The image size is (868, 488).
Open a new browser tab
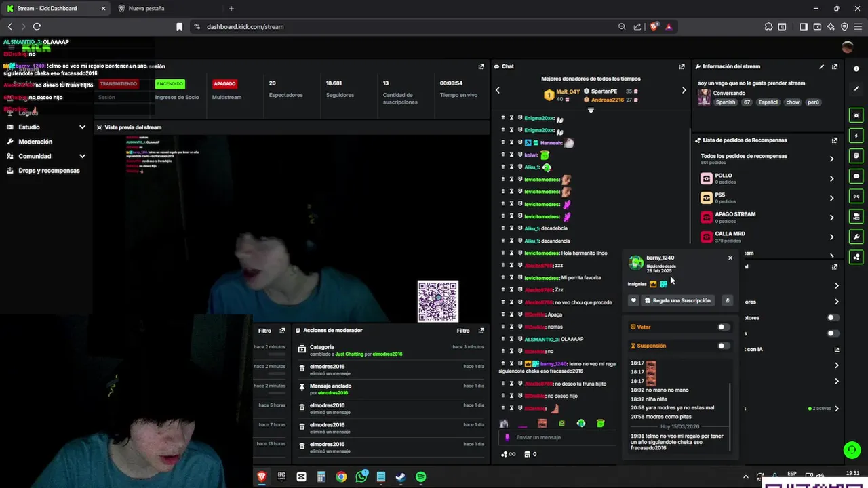(231, 8)
